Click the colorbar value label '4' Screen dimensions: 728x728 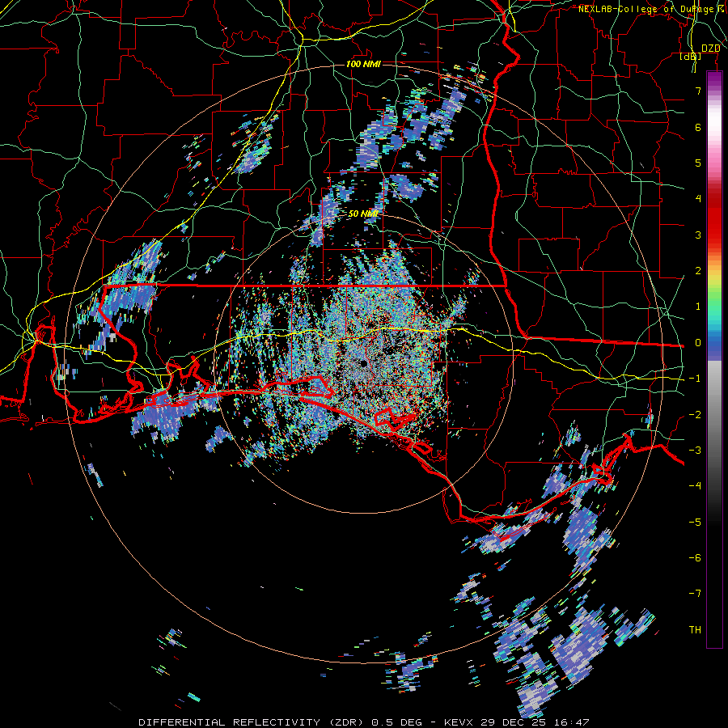point(698,199)
